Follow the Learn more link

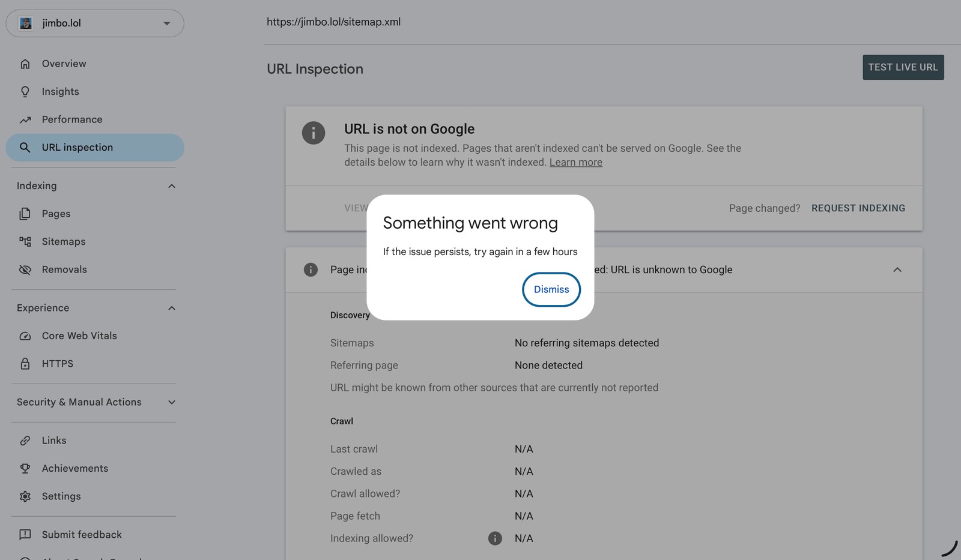point(576,162)
